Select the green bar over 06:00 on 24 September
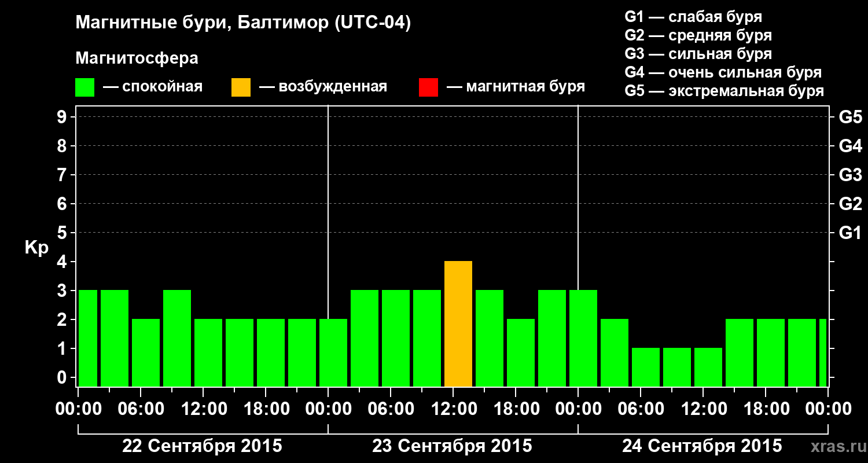This screenshot has width=868, height=463. [x=646, y=368]
